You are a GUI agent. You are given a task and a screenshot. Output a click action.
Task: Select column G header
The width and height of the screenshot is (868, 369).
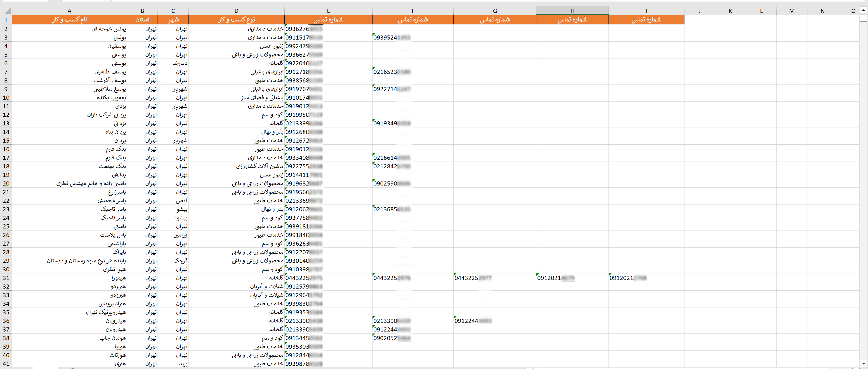495,11
